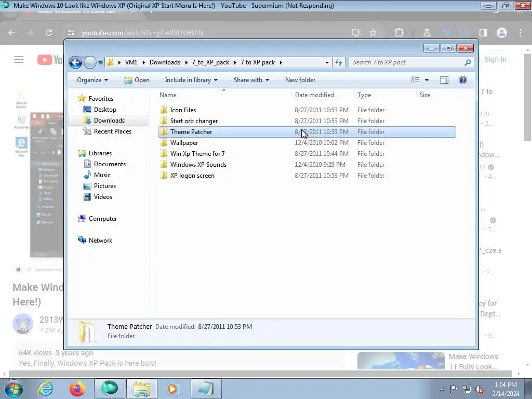Click browser reload button in Supermium
Image resolution: width=532 pixels, height=399 pixels.
point(49,33)
